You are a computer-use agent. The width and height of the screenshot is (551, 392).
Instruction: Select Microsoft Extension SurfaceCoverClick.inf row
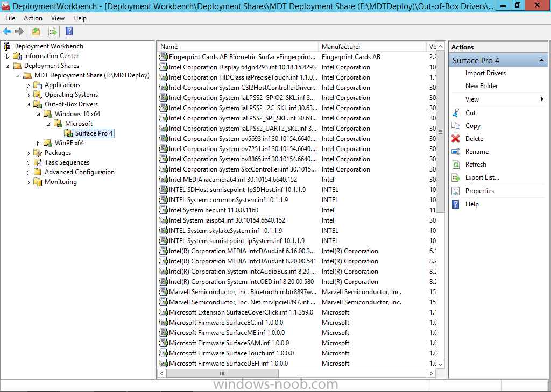(x=297, y=312)
